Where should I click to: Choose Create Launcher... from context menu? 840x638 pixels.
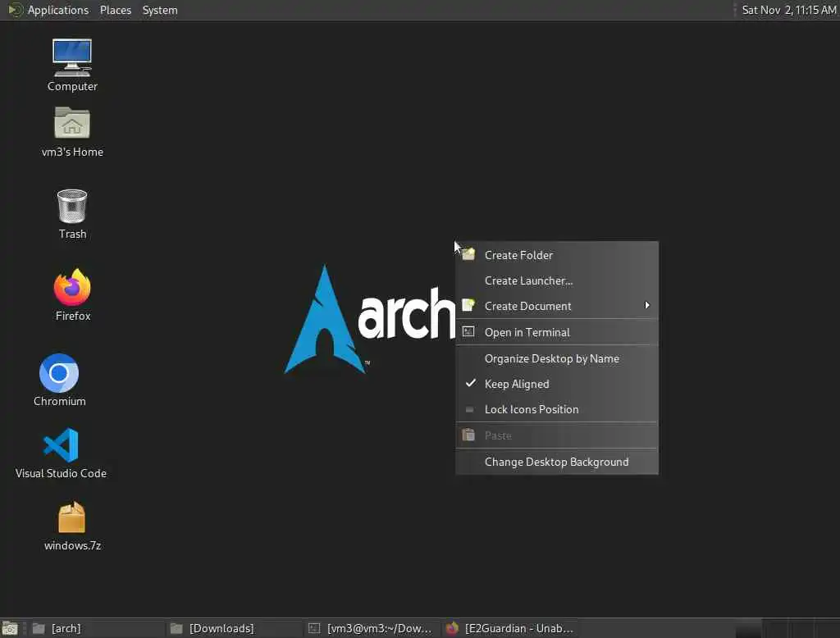pyautogui.click(x=557, y=280)
